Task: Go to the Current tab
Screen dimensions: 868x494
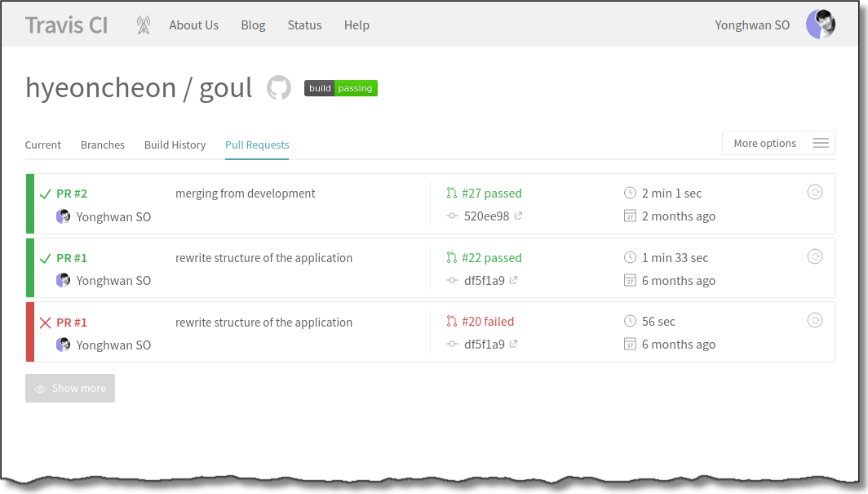Action: (43, 145)
